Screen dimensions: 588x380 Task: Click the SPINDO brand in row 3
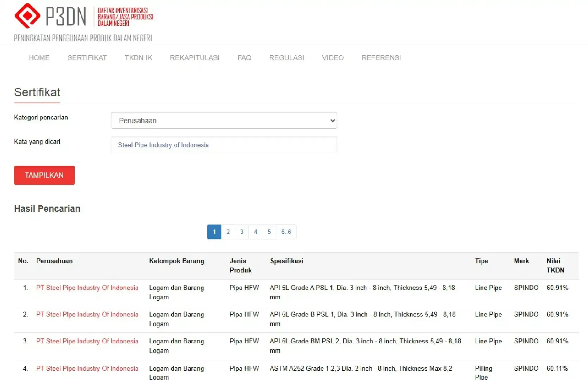[526, 341]
